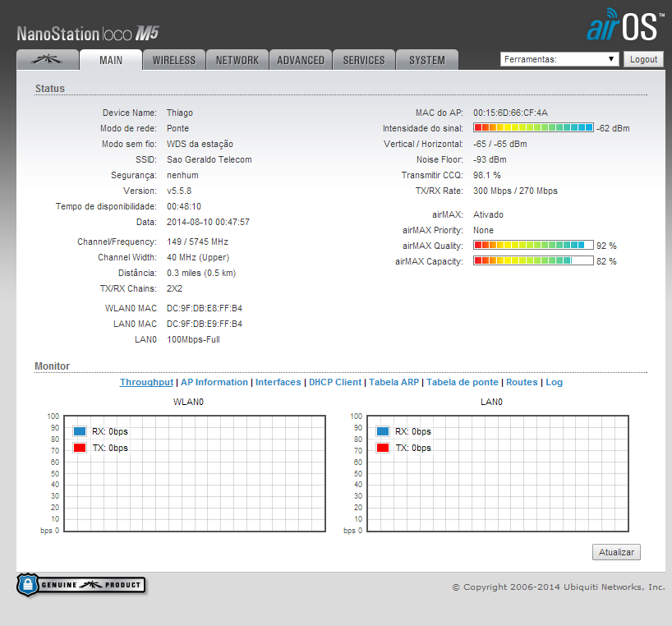The image size is (672, 626).
Task: Show the Interfaces monitor
Action: 278,382
